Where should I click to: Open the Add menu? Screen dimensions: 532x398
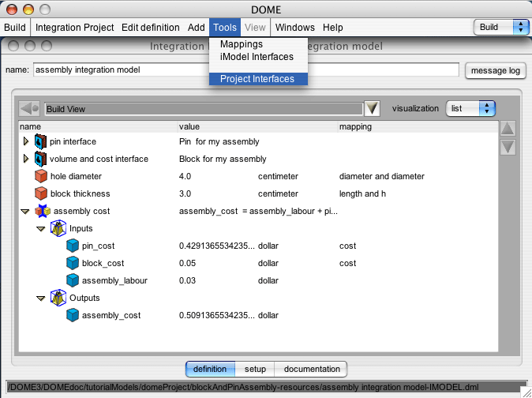(x=197, y=28)
